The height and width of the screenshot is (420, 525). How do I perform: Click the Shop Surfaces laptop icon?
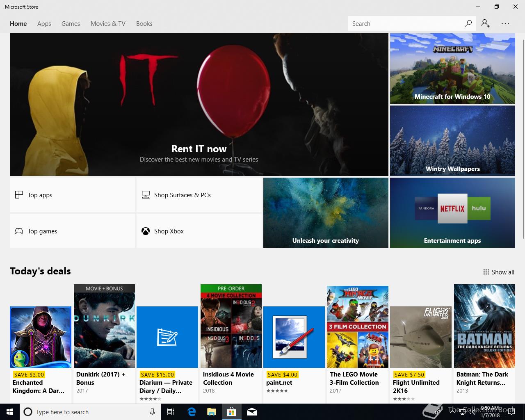(146, 195)
